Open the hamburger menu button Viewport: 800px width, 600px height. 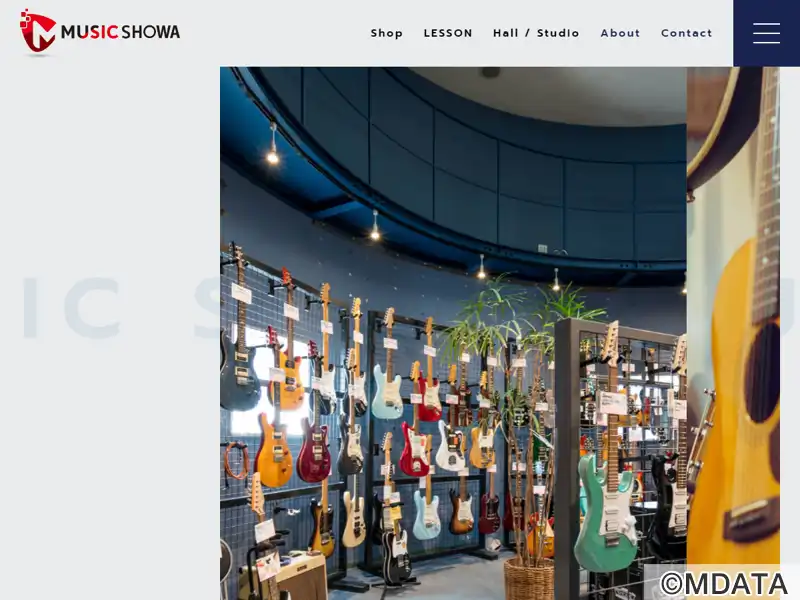[x=766, y=33]
